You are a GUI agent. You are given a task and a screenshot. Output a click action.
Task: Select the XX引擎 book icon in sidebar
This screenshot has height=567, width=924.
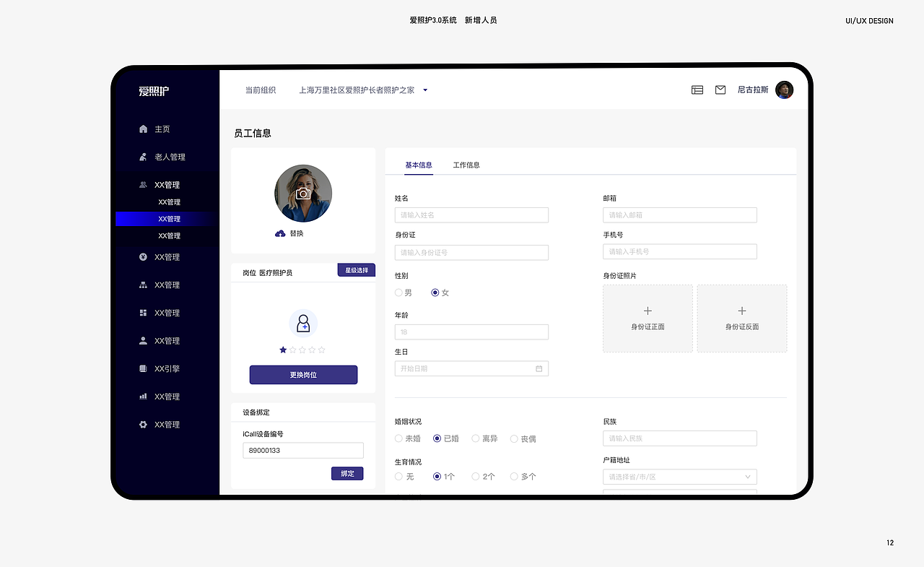coord(144,368)
